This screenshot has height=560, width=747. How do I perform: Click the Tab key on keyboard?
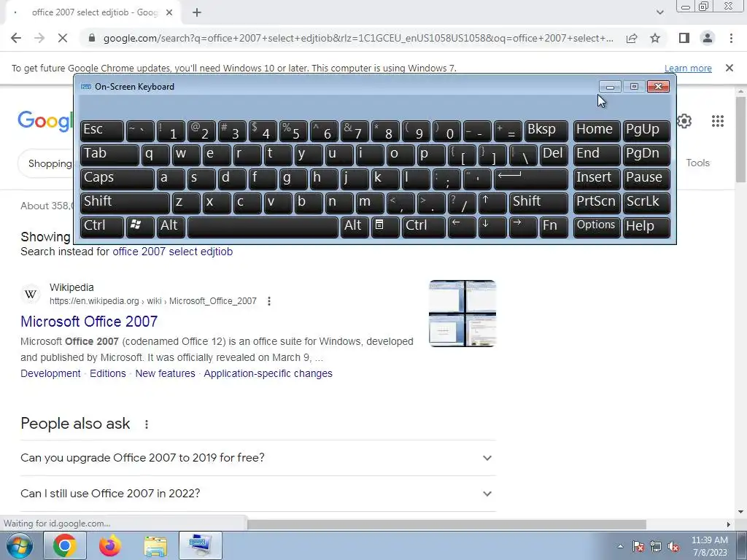pyautogui.click(x=109, y=155)
